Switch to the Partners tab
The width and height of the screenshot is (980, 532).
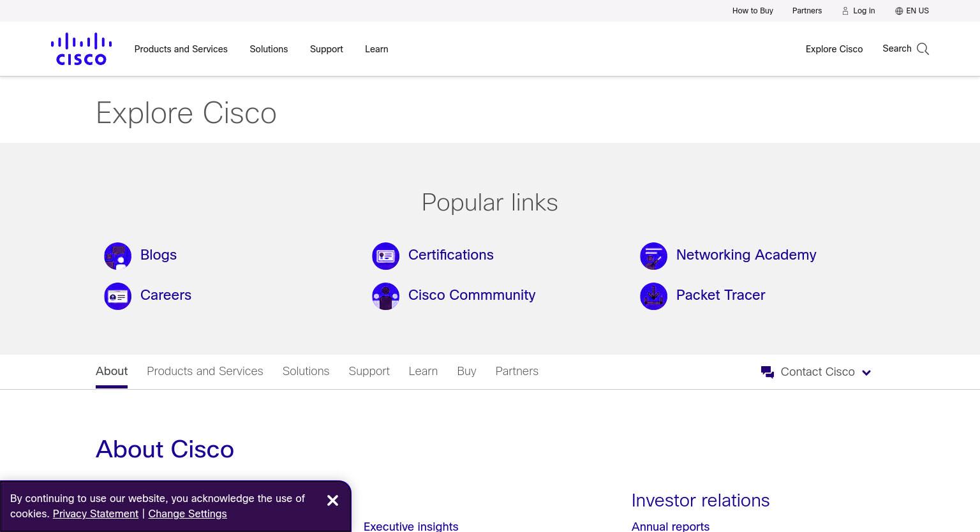(x=517, y=371)
